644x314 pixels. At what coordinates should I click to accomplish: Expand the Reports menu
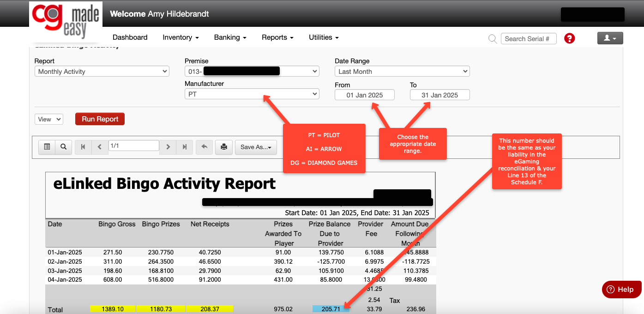point(277,37)
